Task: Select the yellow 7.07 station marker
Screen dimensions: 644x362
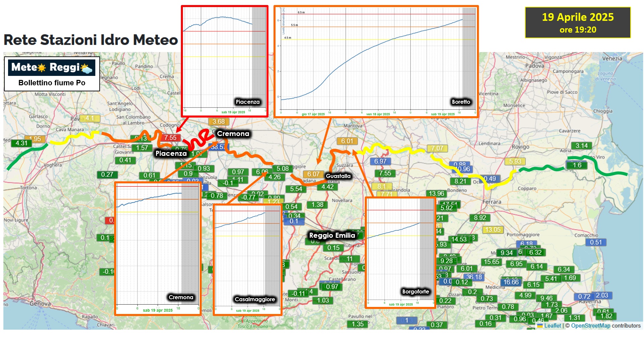Action: (x=437, y=148)
